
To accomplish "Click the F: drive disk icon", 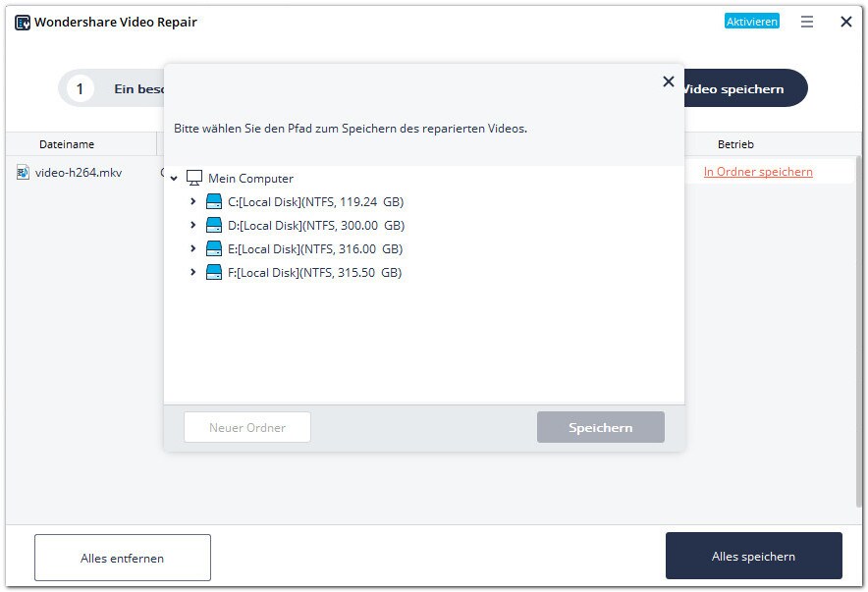I will click(214, 273).
